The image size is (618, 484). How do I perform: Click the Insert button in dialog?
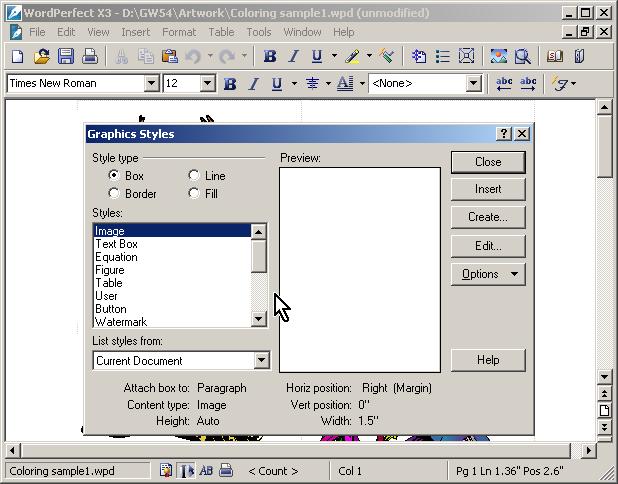488,189
